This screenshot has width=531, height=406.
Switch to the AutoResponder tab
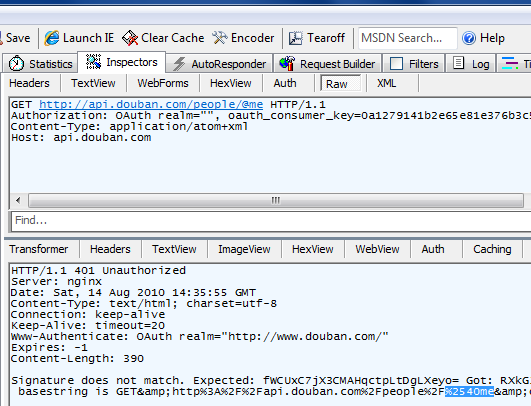point(219,63)
